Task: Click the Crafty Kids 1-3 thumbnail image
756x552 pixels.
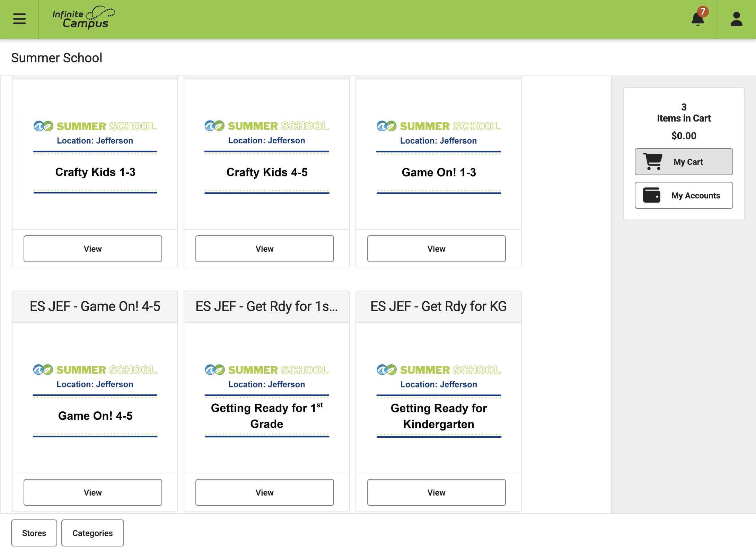Action: (95, 157)
